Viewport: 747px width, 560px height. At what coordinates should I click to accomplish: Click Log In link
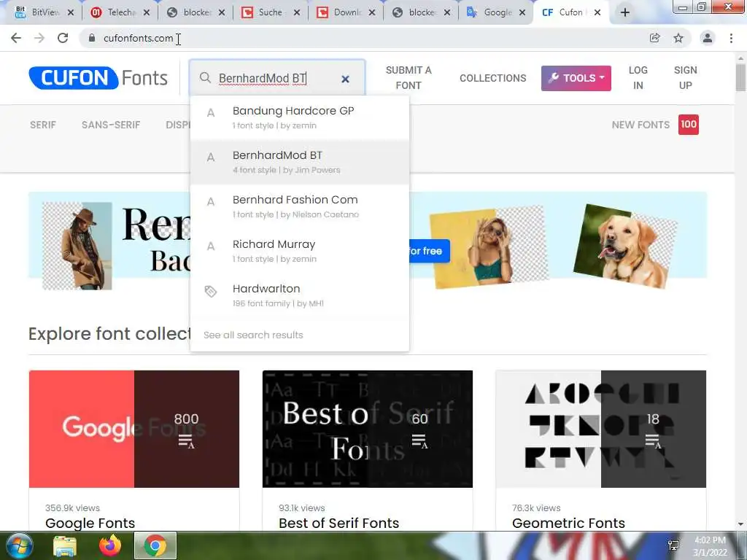(x=638, y=77)
